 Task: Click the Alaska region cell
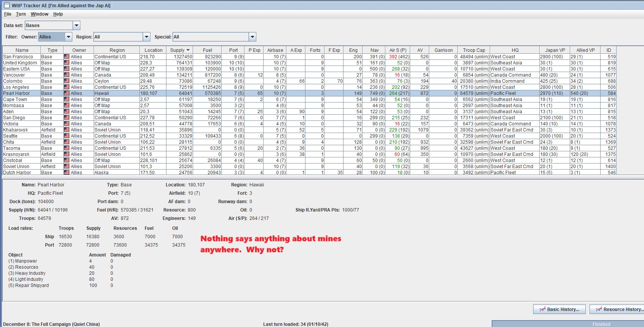point(117,173)
